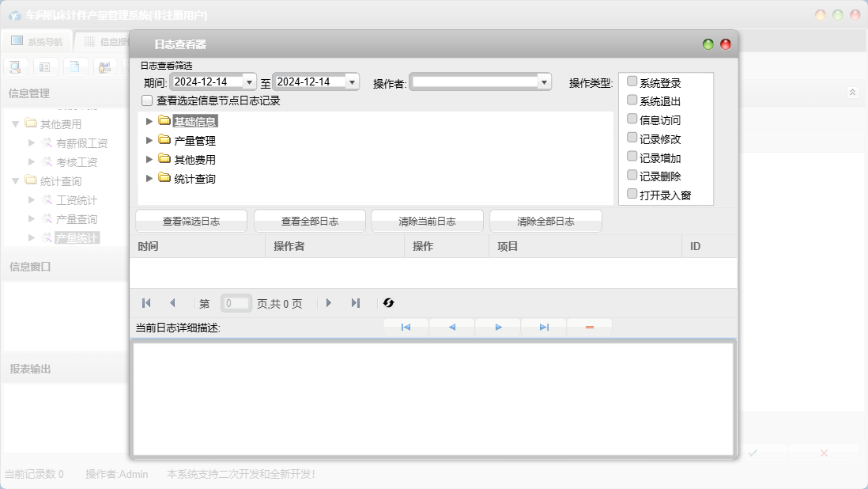Jump to the first log detail record
The height and width of the screenshot is (489, 868).
point(406,328)
